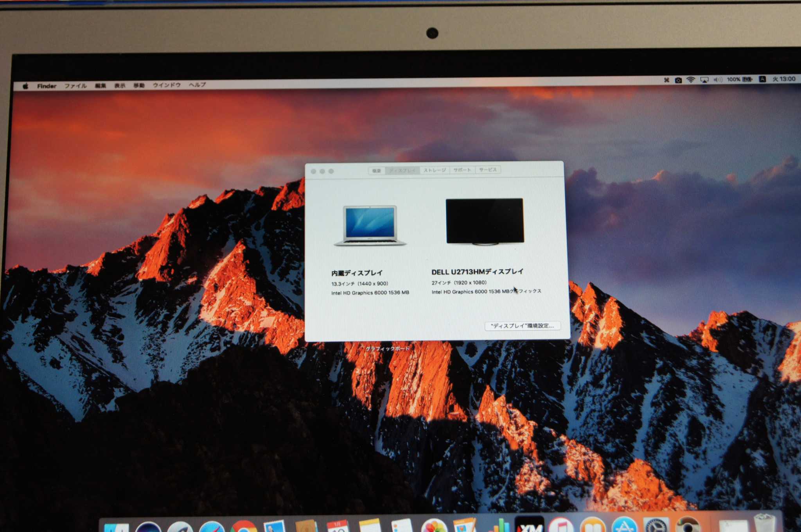This screenshot has width=801, height=532.
Task: Open the Mail stamp icon in Dock
Action: point(275,526)
